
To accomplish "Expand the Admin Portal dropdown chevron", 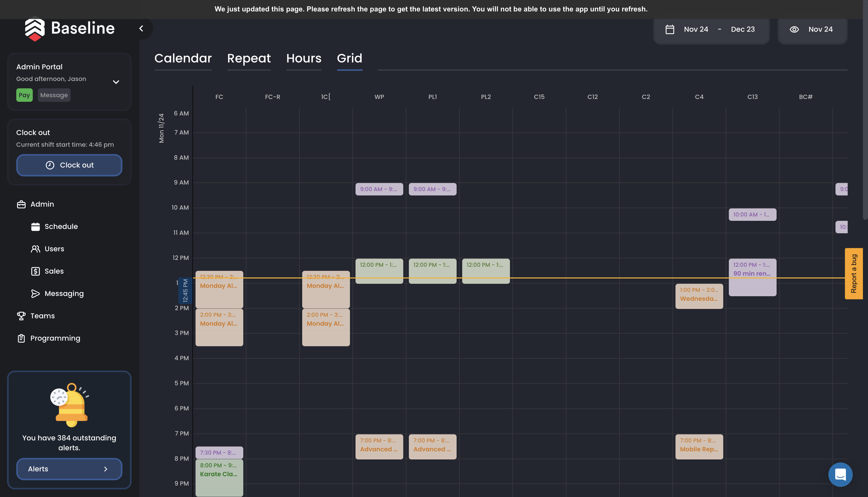I will point(116,82).
